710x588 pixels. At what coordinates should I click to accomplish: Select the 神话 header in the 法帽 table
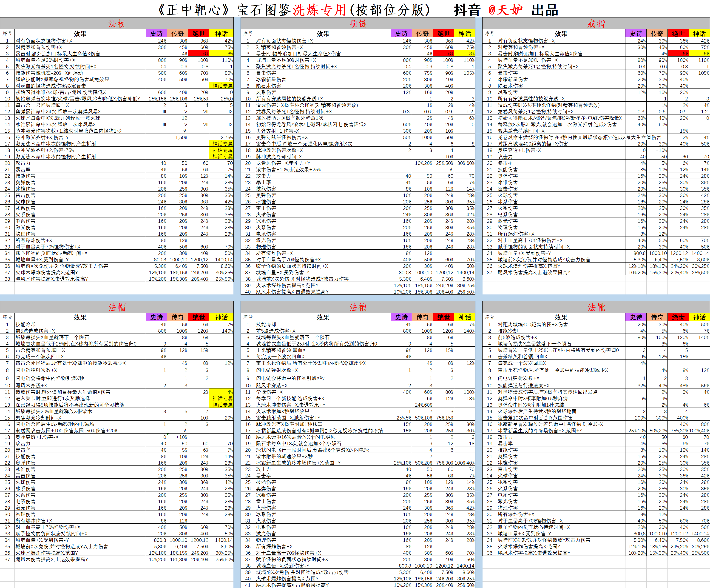(x=222, y=317)
